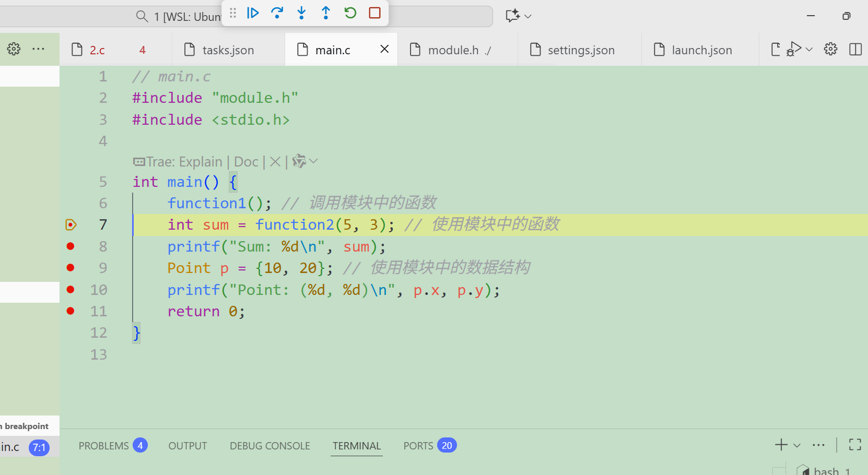Expand the Trae code lens chevron

[x=313, y=161]
